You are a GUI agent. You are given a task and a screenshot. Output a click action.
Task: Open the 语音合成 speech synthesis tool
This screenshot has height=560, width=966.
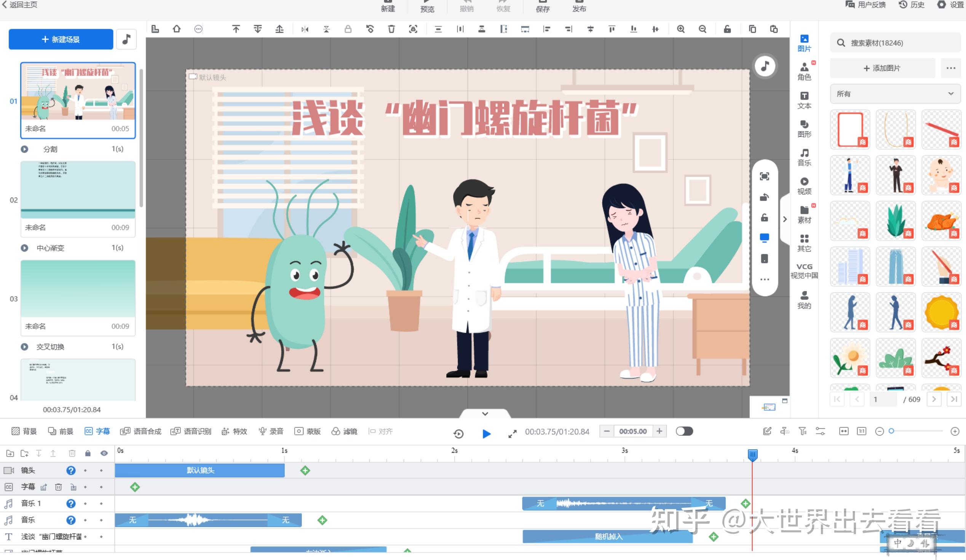coord(140,431)
